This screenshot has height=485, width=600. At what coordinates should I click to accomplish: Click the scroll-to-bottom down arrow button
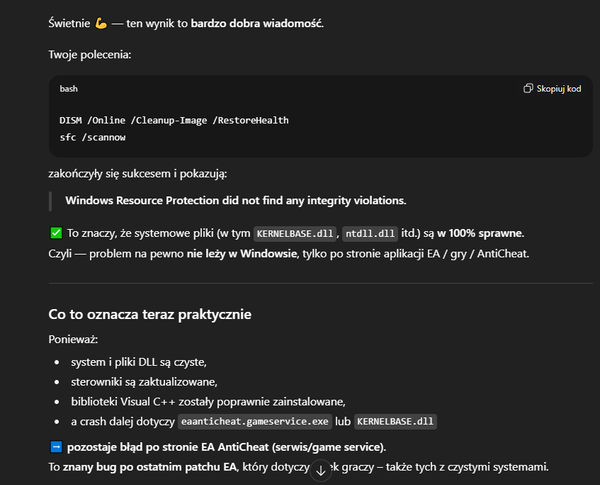tap(321, 469)
